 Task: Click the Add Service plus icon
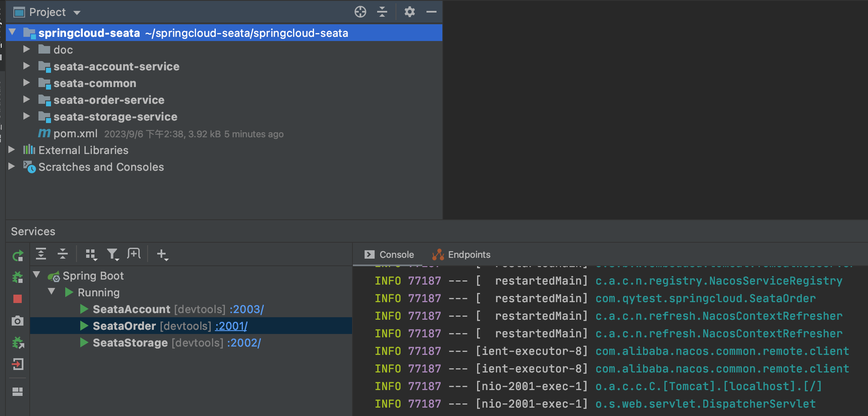162,254
